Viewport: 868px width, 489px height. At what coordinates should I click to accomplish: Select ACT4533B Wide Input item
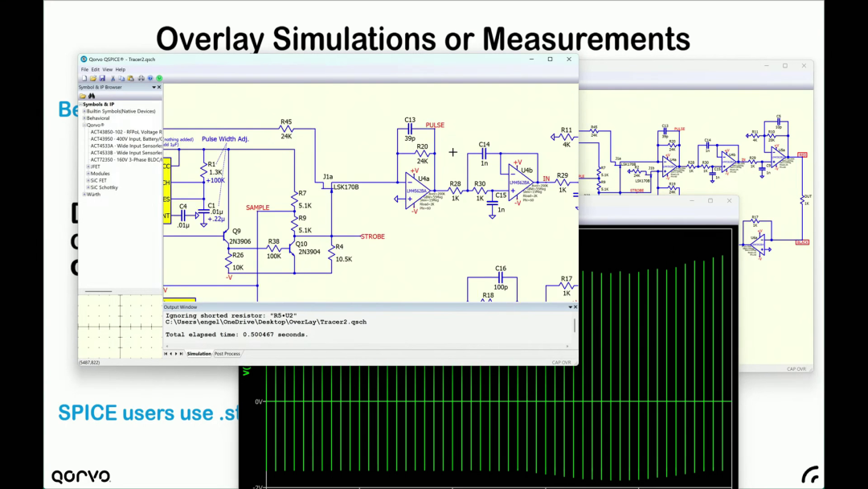(x=126, y=153)
